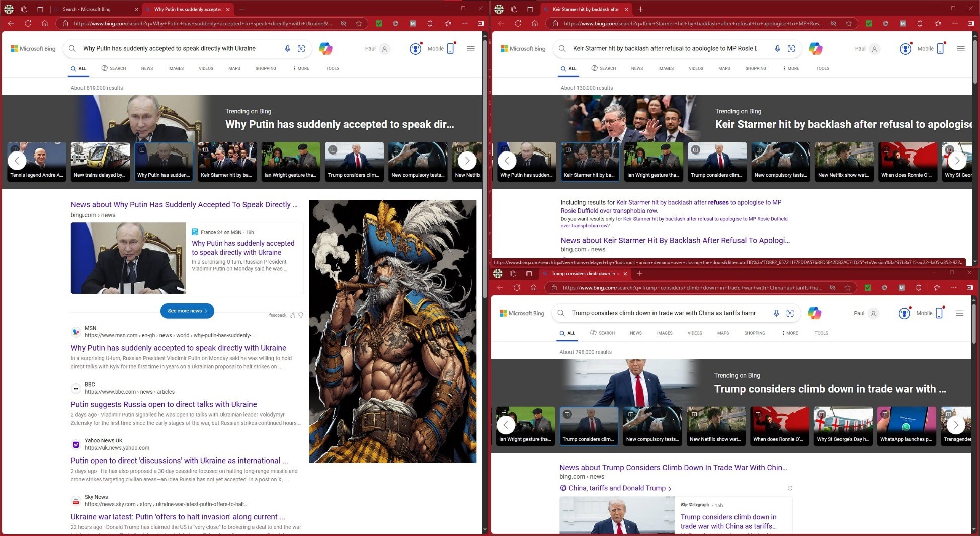
Task: Open Edge settings ellipsis in left window
Action: (465, 23)
